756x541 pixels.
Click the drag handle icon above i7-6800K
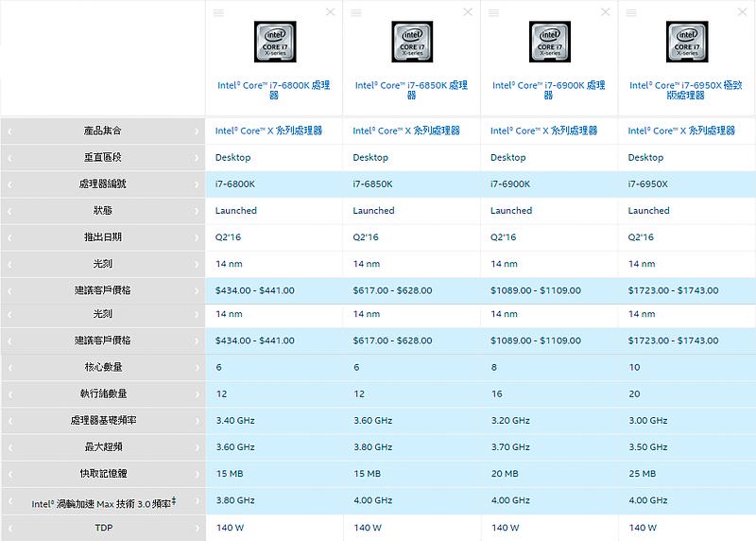(218, 12)
